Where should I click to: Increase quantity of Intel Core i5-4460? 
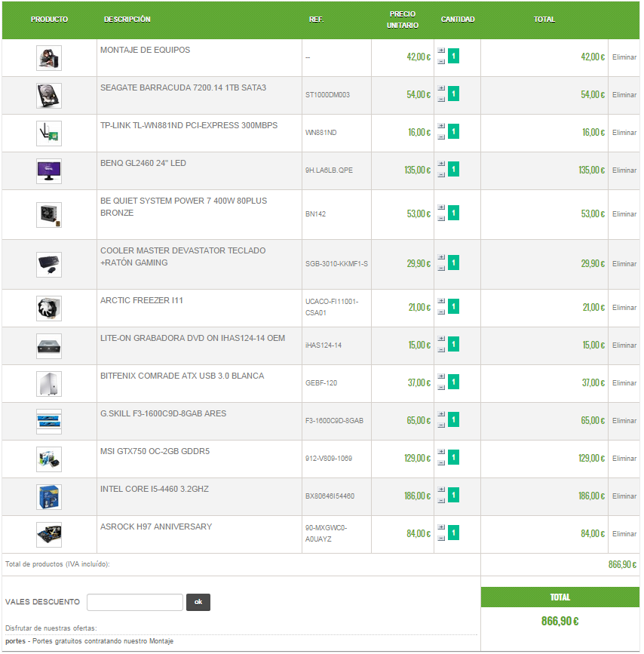pyautogui.click(x=441, y=490)
